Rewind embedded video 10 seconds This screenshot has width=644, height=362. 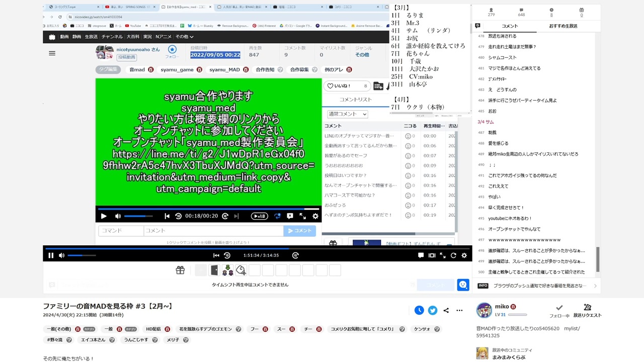pyautogui.click(x=178, y=216)
